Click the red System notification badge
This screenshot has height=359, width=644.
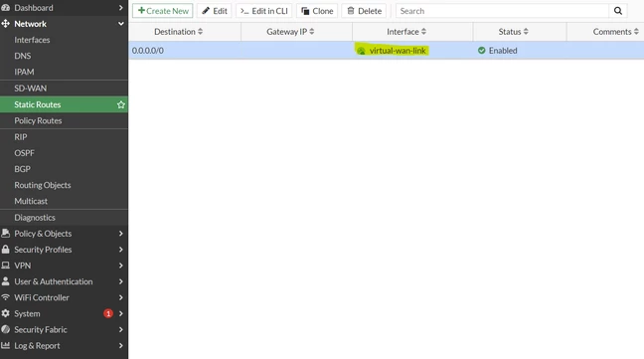pyautogui.click(x=108, y=314)
